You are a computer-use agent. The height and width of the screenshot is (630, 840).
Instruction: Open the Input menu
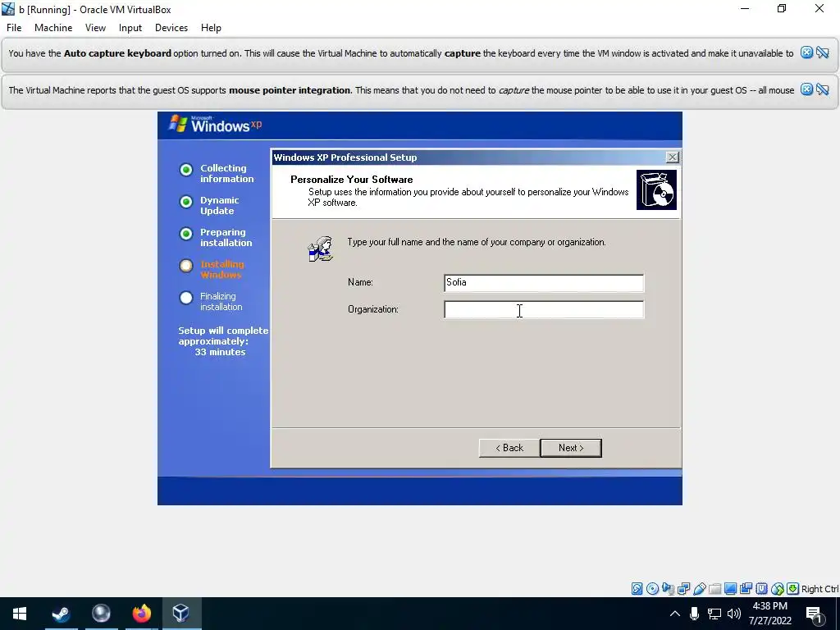(130, 28)
